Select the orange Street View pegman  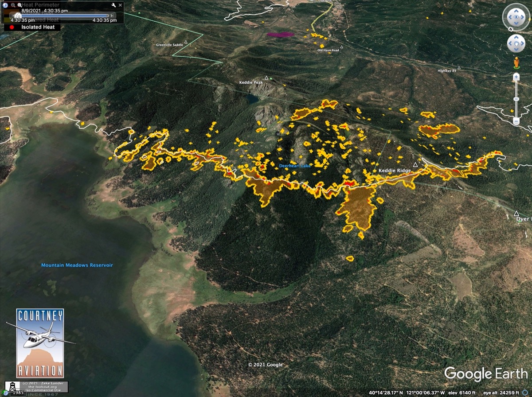coord(516,62)
